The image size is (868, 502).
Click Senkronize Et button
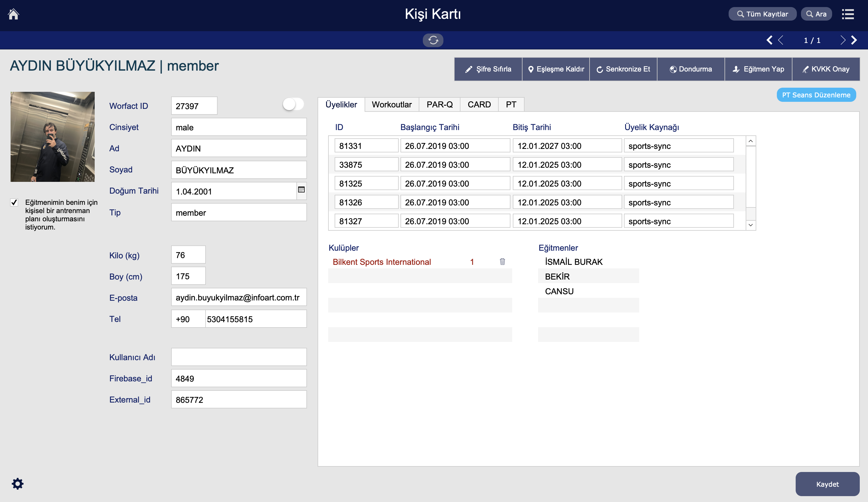click(623, 69)
